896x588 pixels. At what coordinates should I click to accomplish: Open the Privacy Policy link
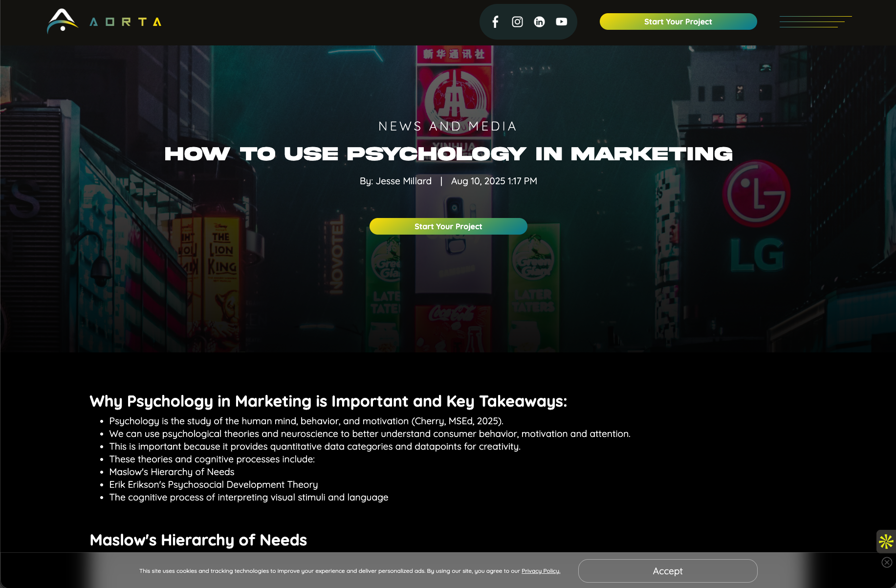coord(541,571)
